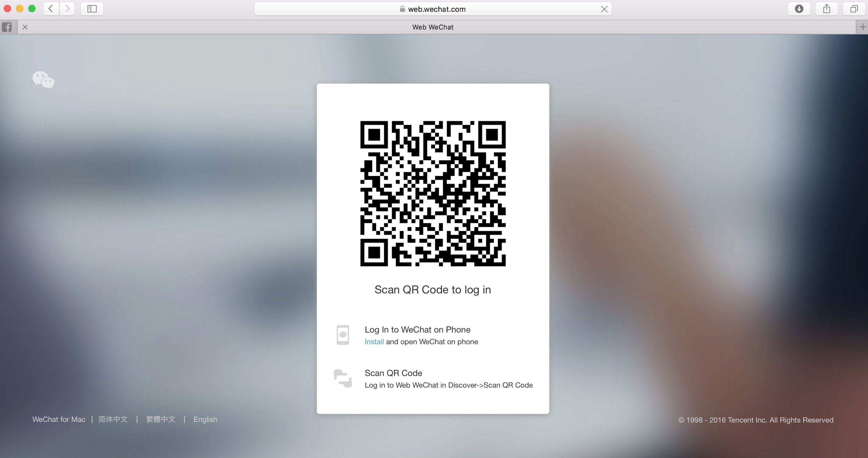Follow the Install link
The width and height of the screenshot is (868, 458).
click(x=374, y=342)
